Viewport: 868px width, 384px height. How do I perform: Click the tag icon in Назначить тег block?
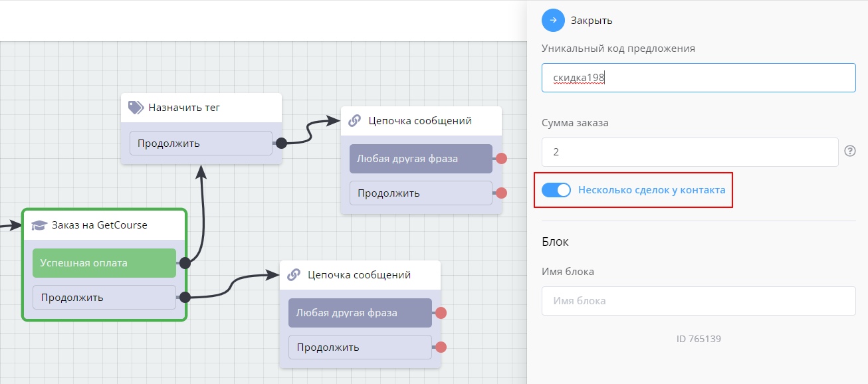136,108
